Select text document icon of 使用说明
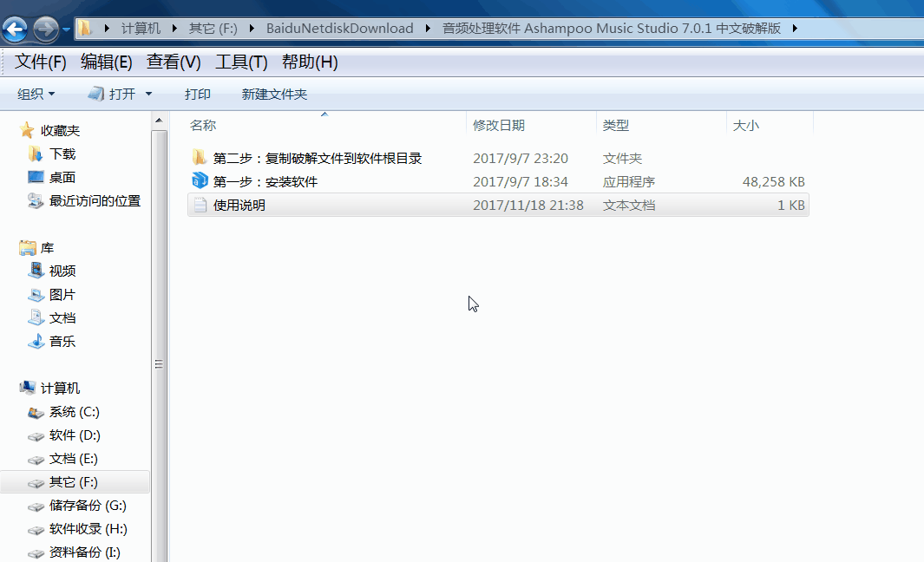Screen dimensions: 924x562 (x=200, y=205)
